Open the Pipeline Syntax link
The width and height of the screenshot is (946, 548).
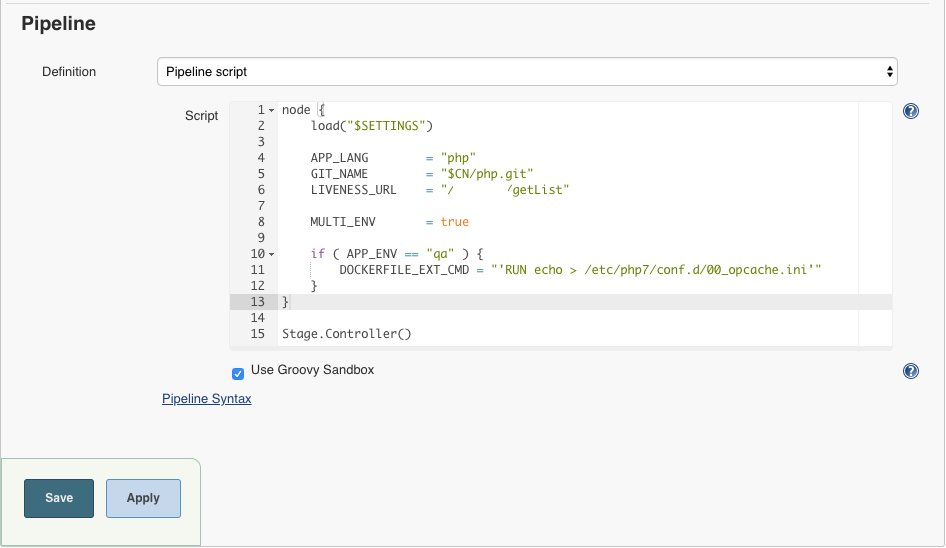click(206, 399)
